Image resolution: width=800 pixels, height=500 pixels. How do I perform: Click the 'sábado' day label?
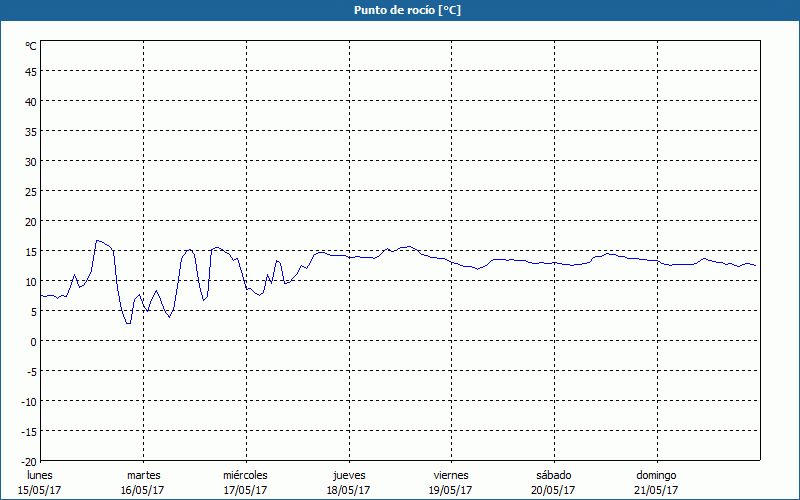553,475
